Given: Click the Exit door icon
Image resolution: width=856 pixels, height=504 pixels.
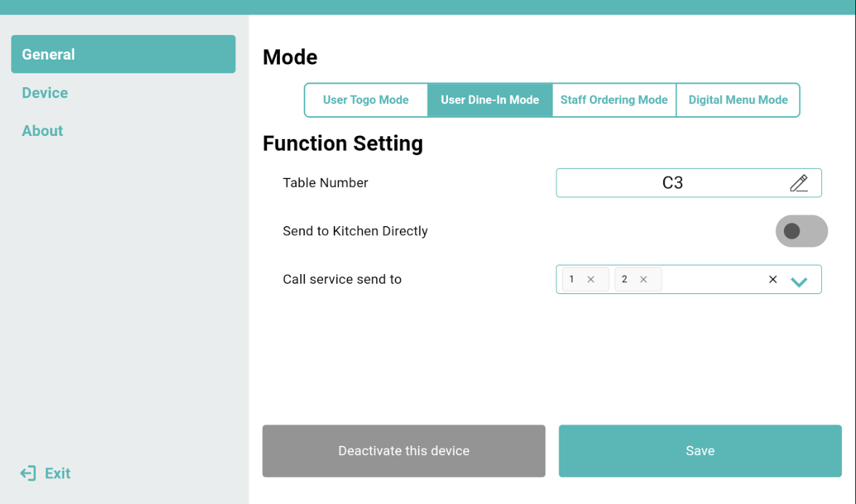Looking at the screenshot, I should pyautogui.click(x=28, y=473).
